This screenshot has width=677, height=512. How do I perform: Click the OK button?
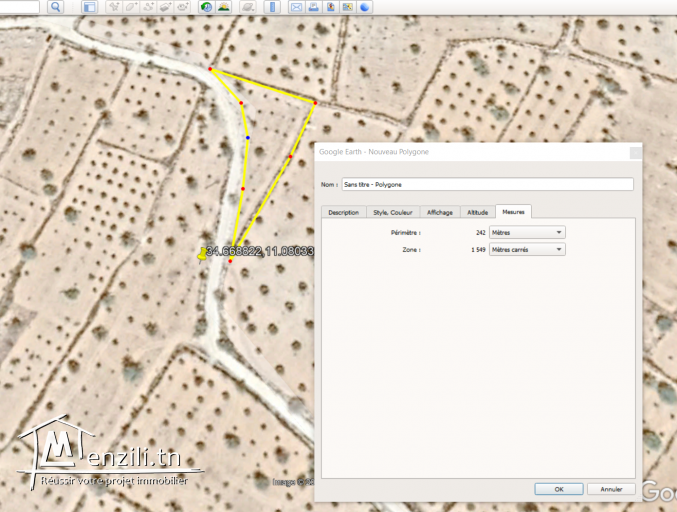pos(558,489)
